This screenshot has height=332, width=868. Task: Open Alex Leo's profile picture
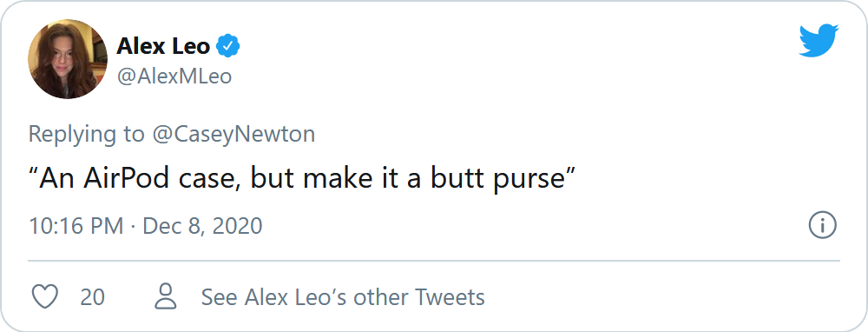(68, 59)
